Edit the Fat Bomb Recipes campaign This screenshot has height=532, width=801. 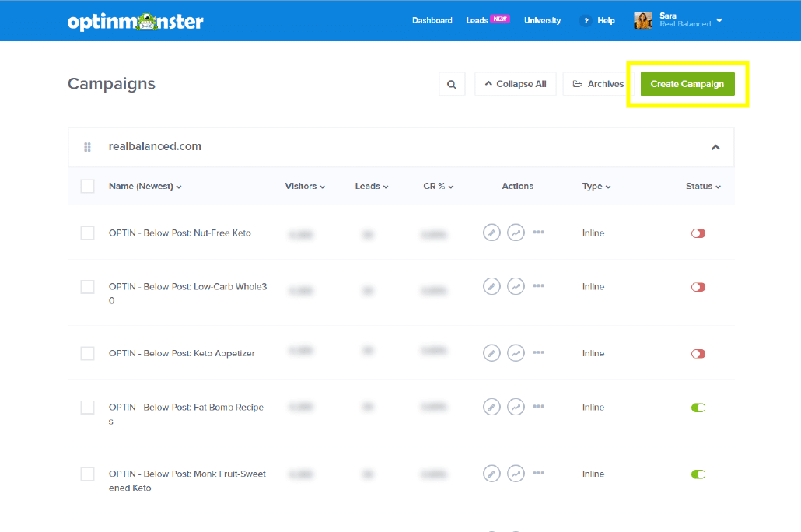(491, 408)
